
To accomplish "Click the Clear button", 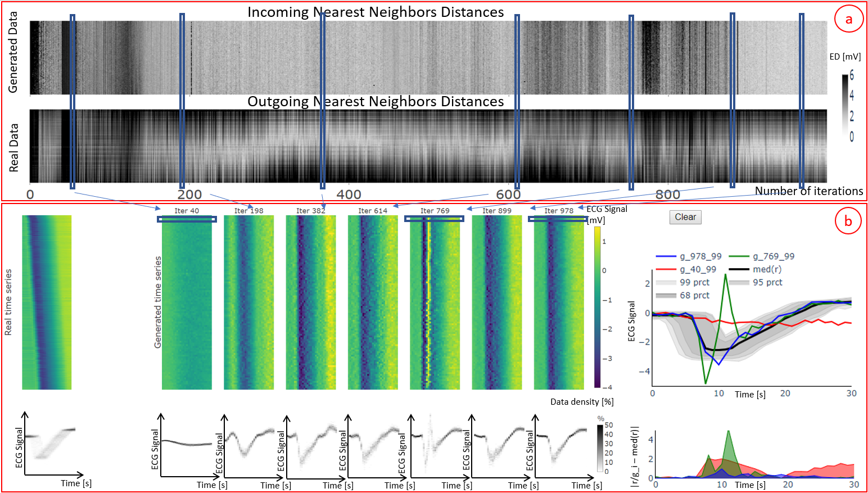I will (685, 217).
